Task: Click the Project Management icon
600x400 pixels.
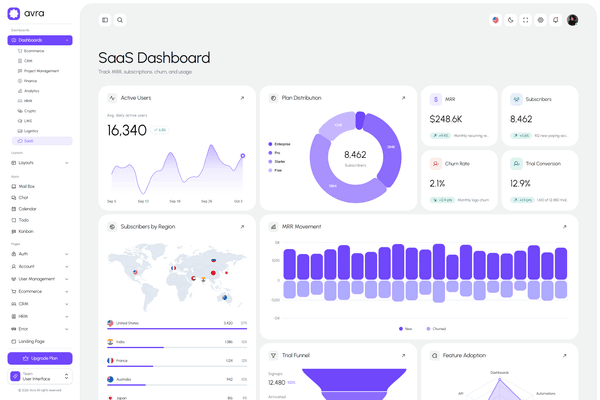Action: 20,71
